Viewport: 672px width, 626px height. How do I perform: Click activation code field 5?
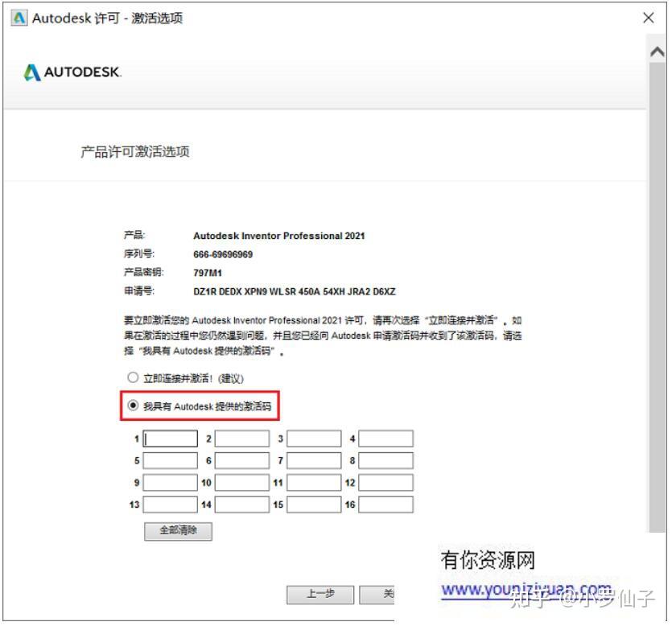pyautogui.click(x=170, y=461)
